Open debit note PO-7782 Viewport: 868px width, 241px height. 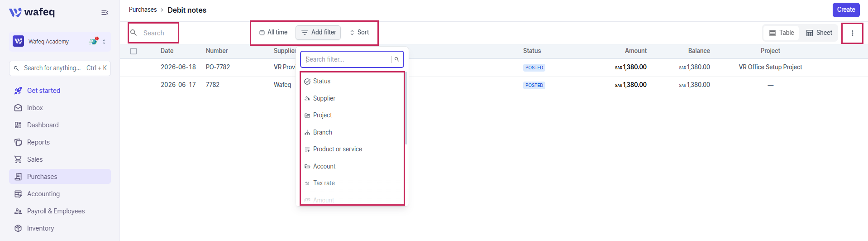click(x=218, y=67)
